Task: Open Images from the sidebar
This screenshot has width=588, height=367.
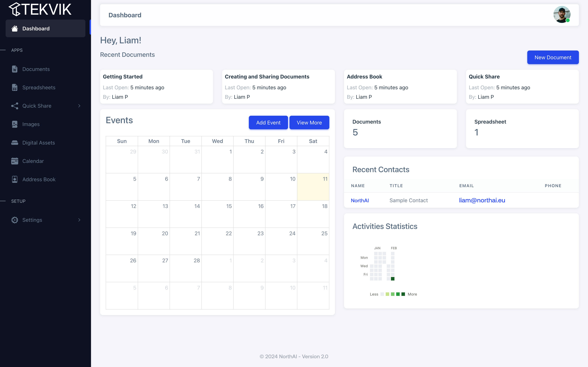Action: pos(30,124)
